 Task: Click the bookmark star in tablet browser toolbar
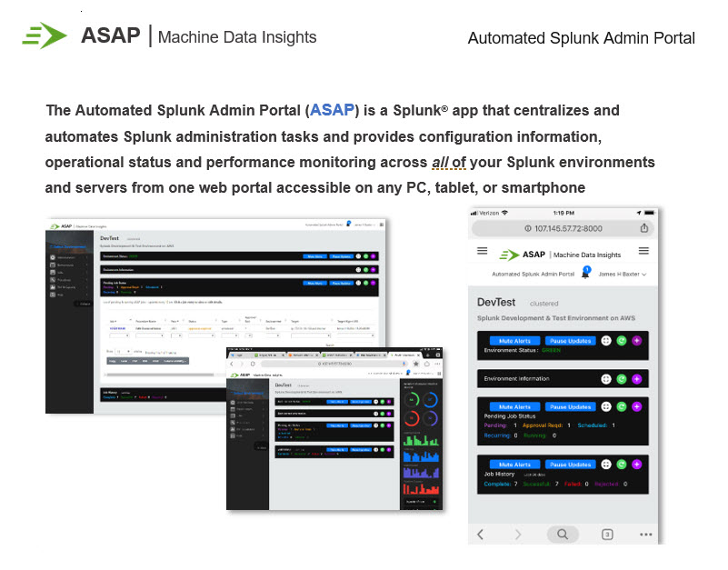pyautogui.click(x=415, y=364)
